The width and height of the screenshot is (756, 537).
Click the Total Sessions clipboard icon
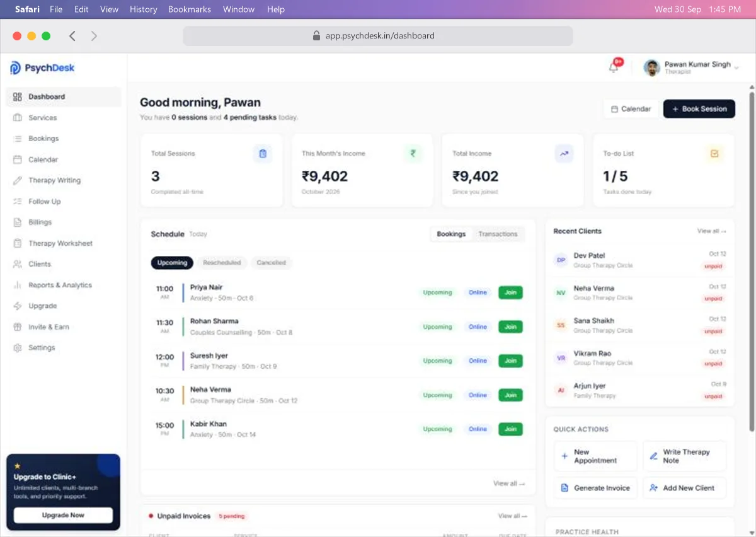tap(263, 153)
